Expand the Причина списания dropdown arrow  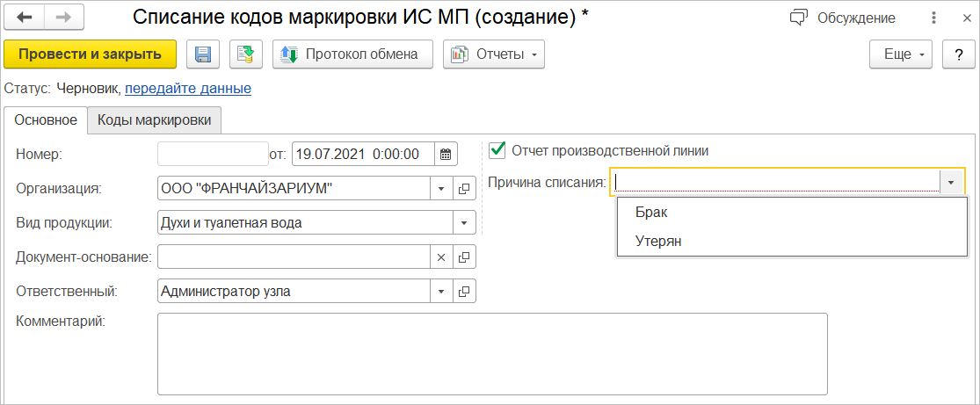click(952, 183)
